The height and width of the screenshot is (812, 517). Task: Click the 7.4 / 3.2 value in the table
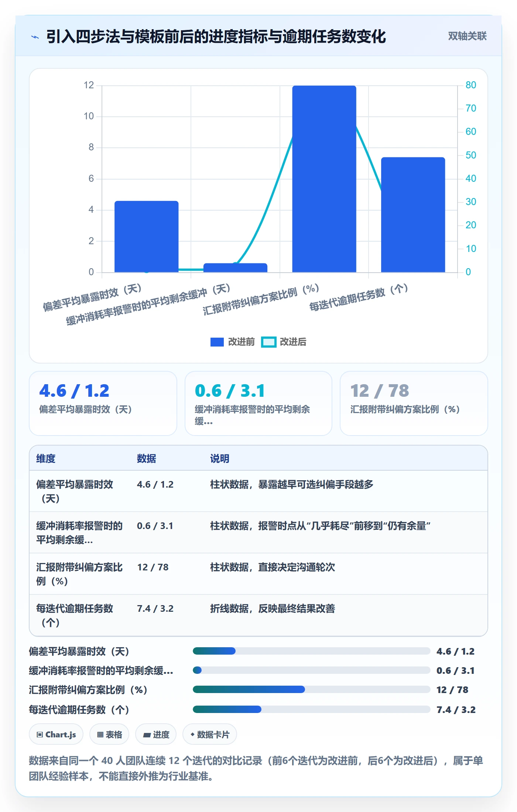point(155,608)
